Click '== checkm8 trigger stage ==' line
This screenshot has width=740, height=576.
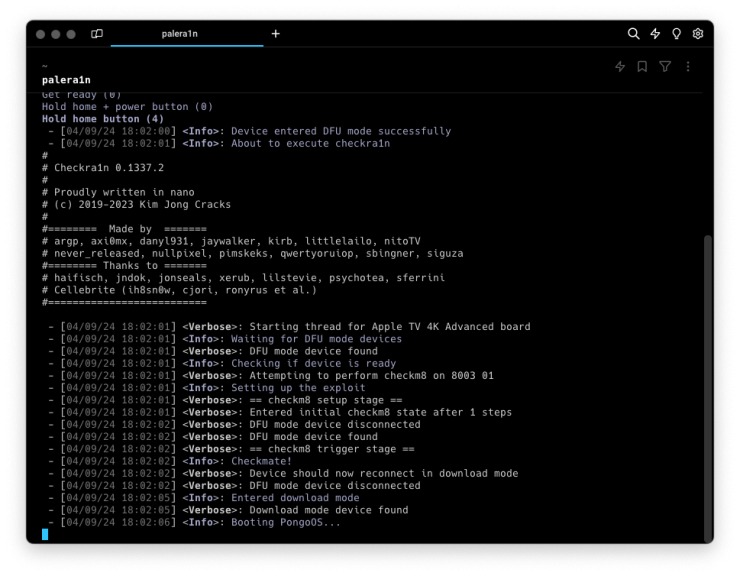tap(332, 449)
